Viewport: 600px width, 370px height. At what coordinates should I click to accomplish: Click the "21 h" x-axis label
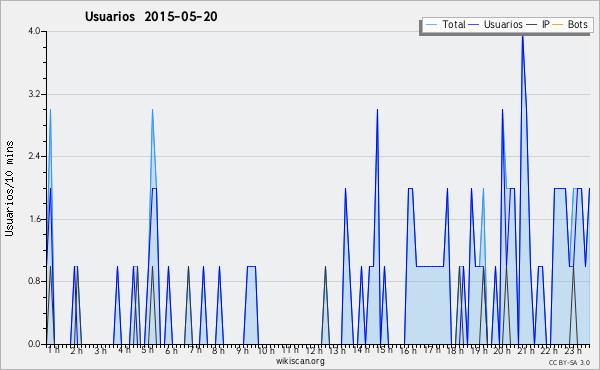(526, 350)
